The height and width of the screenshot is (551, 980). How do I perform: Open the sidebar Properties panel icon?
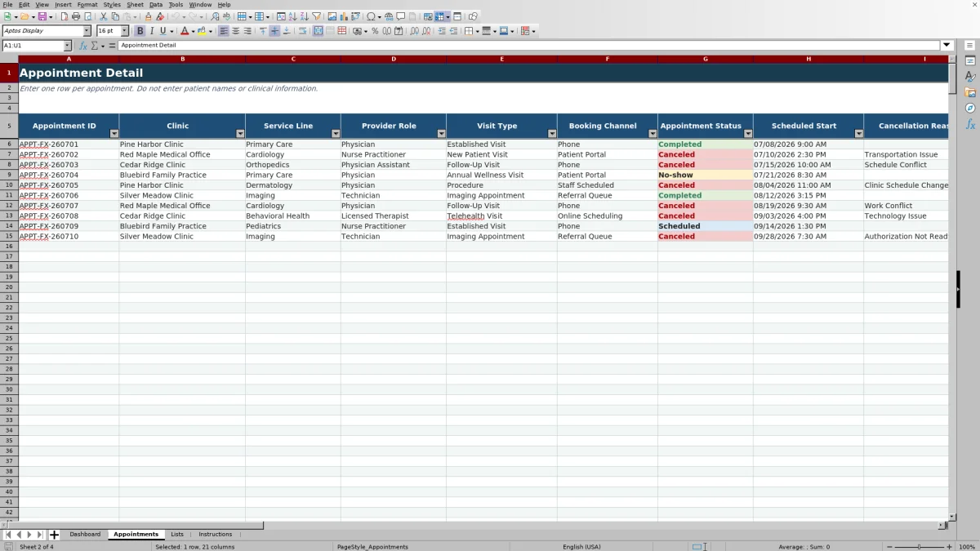[970, 60]
